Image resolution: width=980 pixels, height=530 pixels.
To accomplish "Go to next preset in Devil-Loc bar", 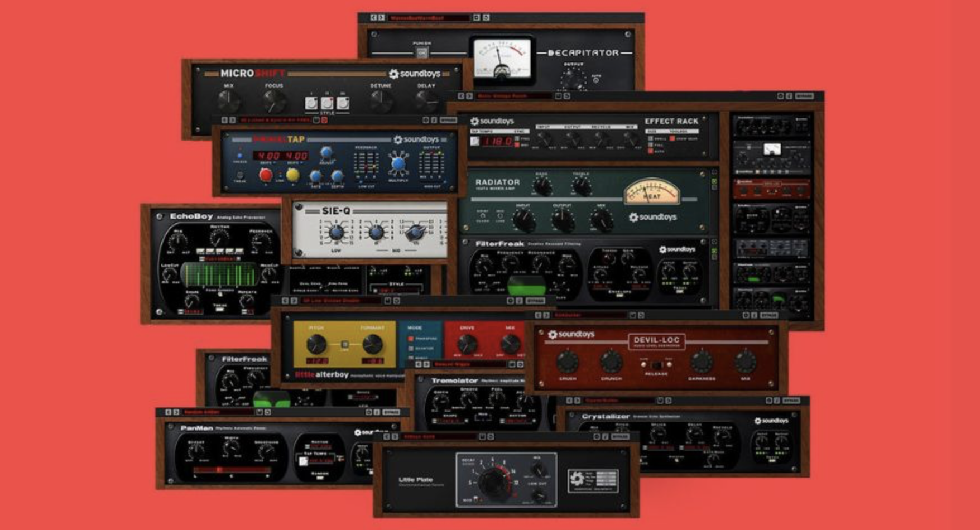I will pyautogui.click(x=546, y=316).
